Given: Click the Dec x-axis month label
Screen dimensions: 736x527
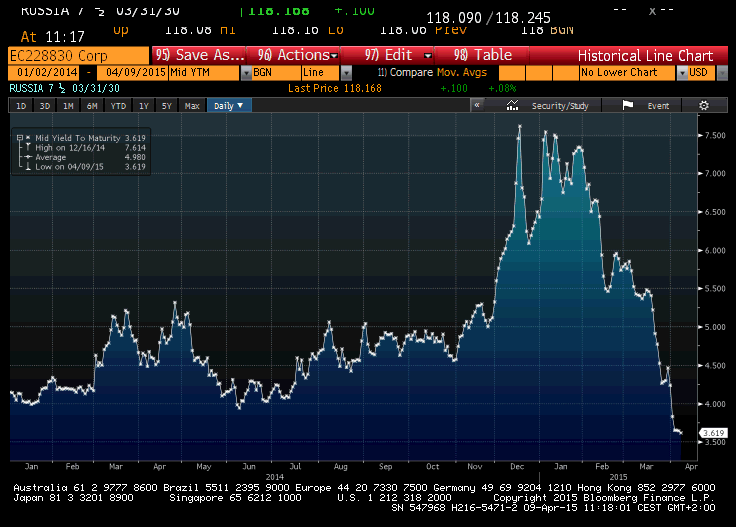Looking at the screenshot, I should pos(517,466).
